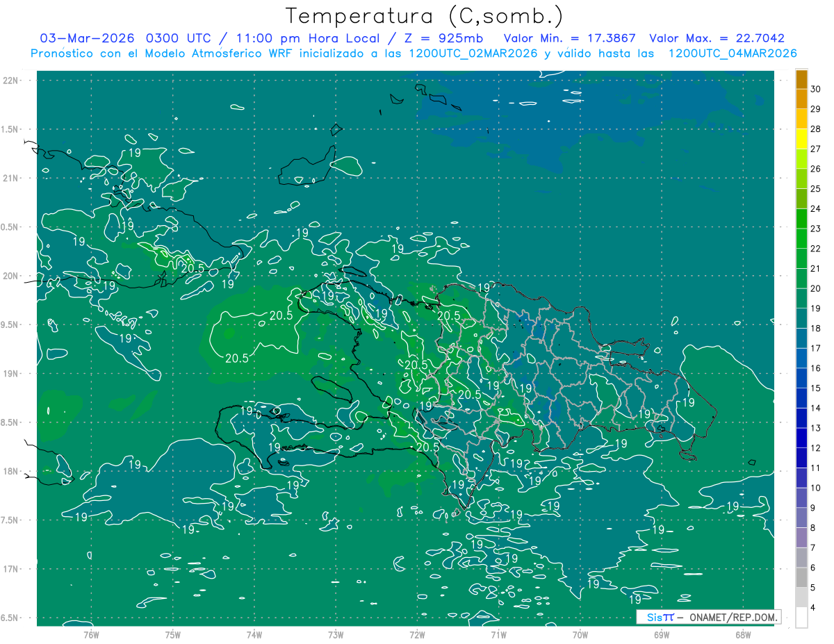The height and width of the screenshot is (644, 834).
Task: Click the legend swatch between 22 and 23
Action: pos(802,238)
